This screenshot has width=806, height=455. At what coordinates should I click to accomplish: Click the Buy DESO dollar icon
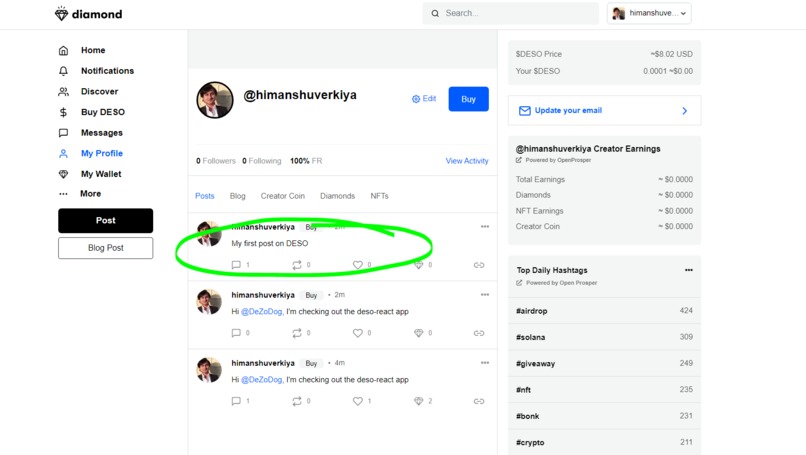(63, 112)
